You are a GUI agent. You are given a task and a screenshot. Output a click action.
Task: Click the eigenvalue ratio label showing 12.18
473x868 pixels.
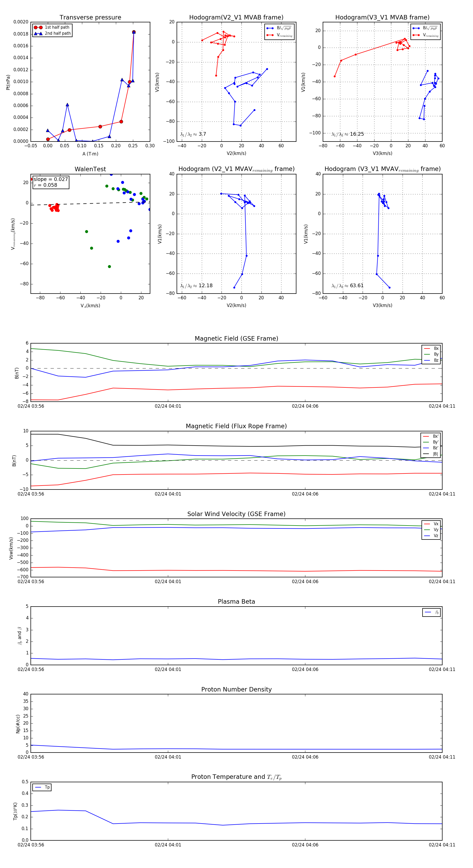click(x=196, y=286)
